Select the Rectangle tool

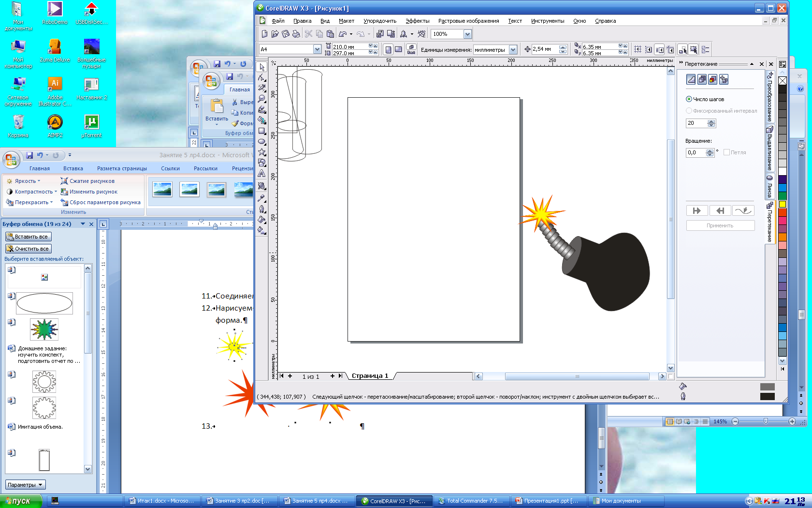[262, 131]
